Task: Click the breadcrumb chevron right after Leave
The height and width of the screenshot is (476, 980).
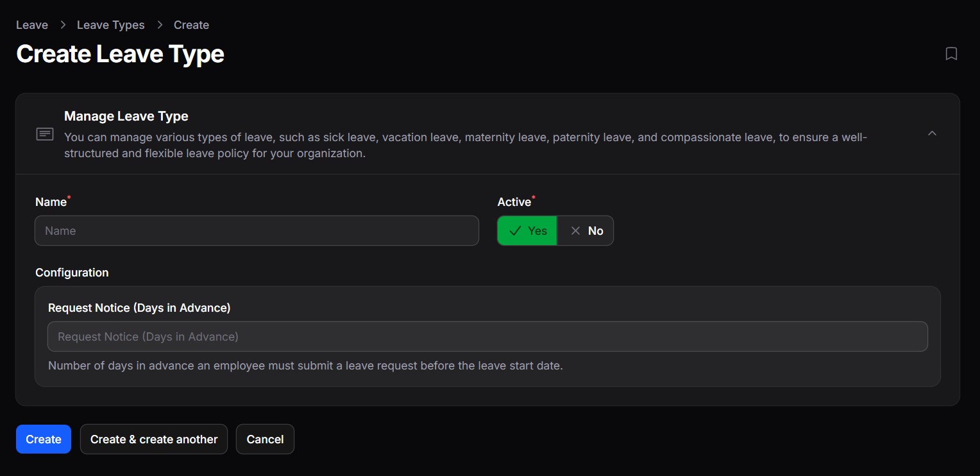Action: 63,25
